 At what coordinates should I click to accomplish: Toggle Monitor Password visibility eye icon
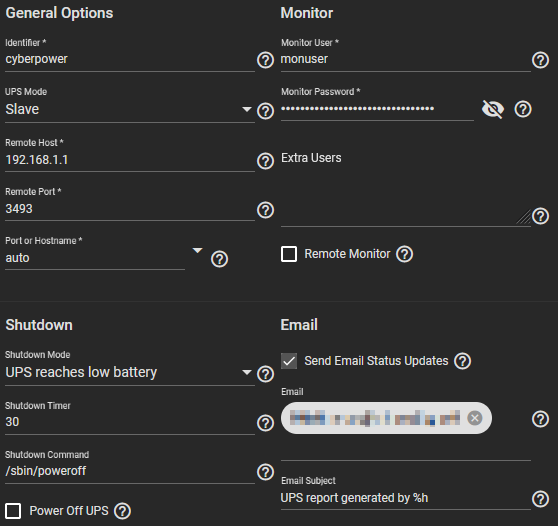coord(493,109)
